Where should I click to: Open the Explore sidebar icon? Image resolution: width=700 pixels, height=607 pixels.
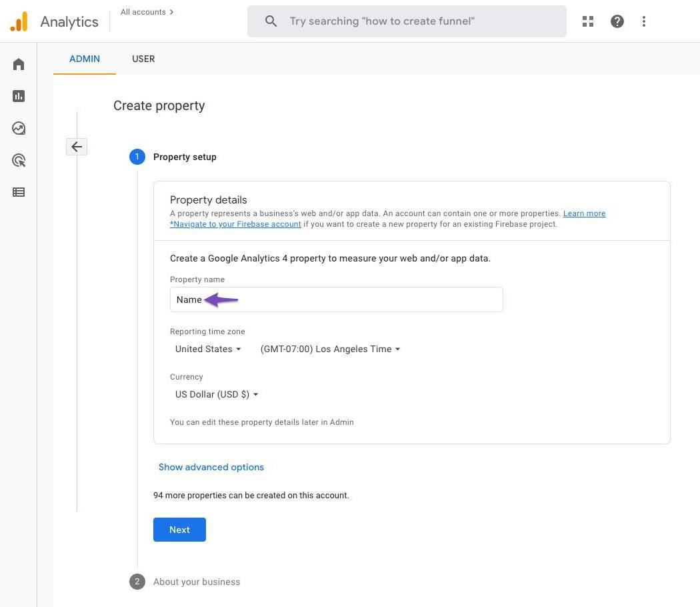(19, 128)
